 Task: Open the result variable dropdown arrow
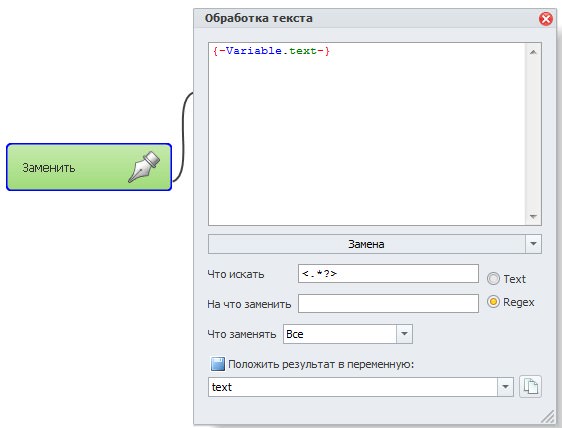click(505, 387)
